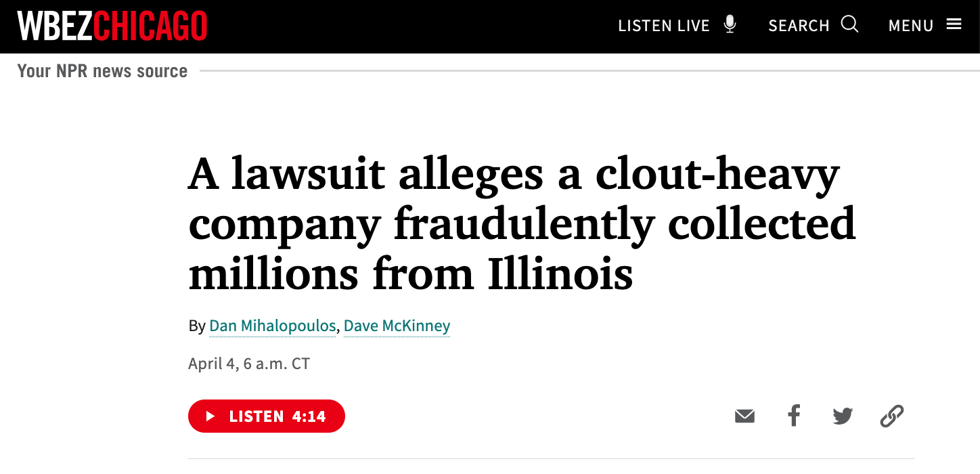Open the hamburger menu icon

tap(954, 25)
